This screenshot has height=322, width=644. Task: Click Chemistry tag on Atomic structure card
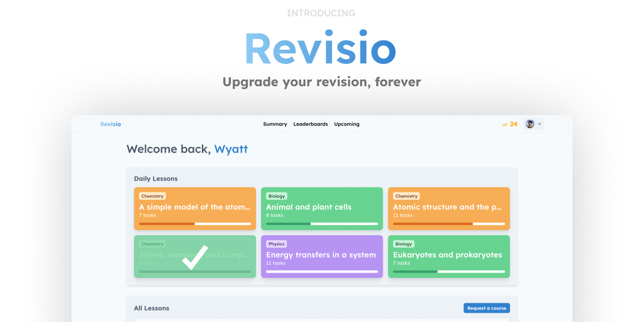coord(406,196)
